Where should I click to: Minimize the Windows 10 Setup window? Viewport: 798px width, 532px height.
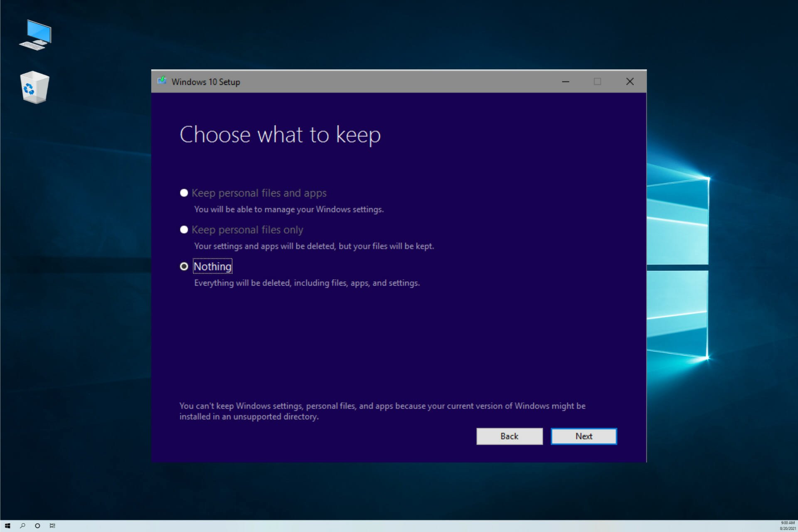(x=566, y=81)
